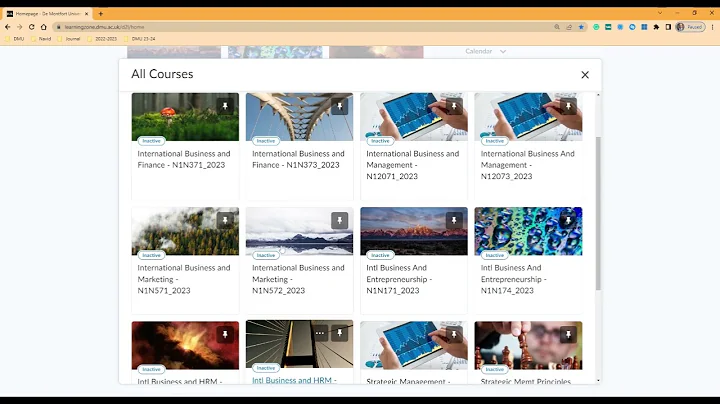
Task: Toggle the browser side panel
Action: click(668, 27)
